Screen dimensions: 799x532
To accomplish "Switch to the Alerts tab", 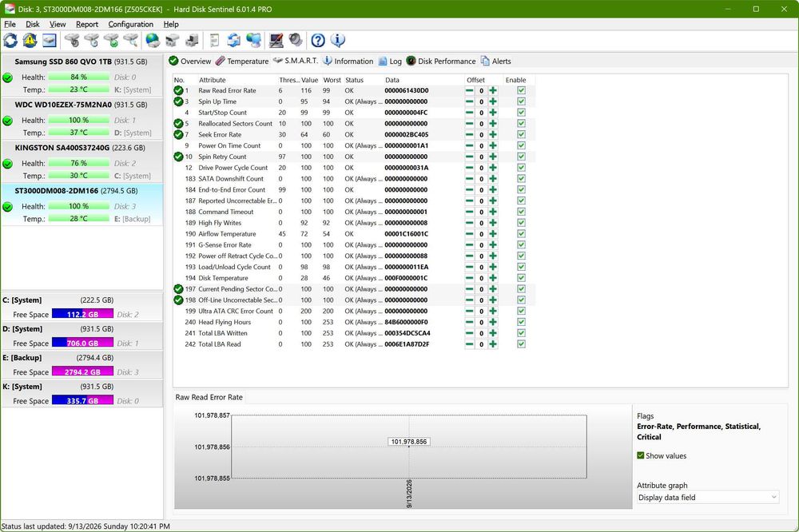I will tap(496, 62).
